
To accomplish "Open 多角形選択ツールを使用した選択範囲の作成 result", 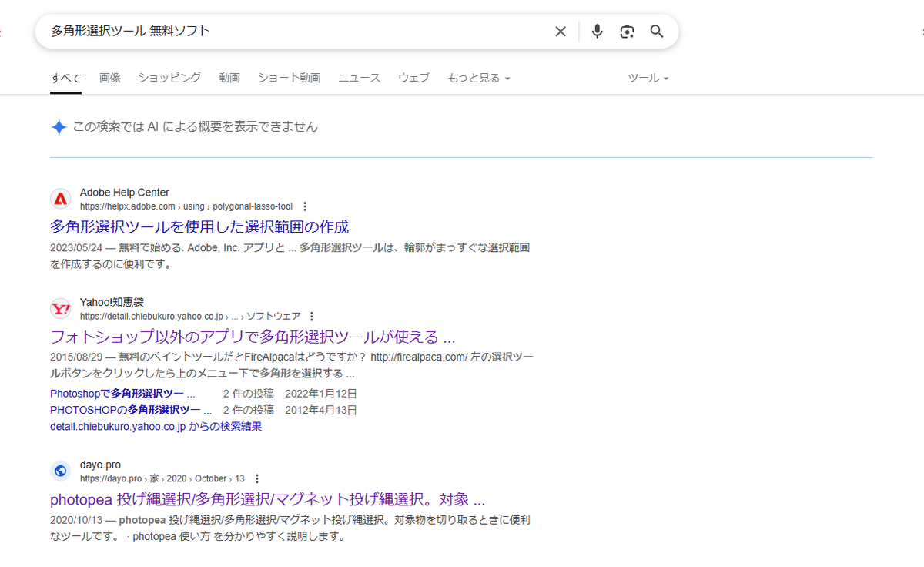I will point(199,227).
